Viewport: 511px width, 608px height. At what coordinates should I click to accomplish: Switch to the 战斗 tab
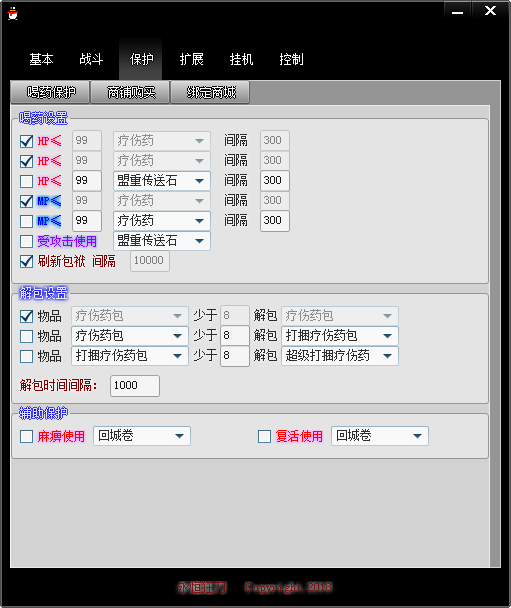(91, 59)
